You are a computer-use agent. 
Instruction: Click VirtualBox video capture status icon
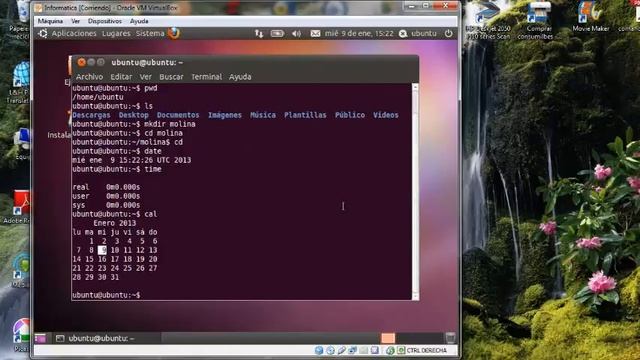374,351
